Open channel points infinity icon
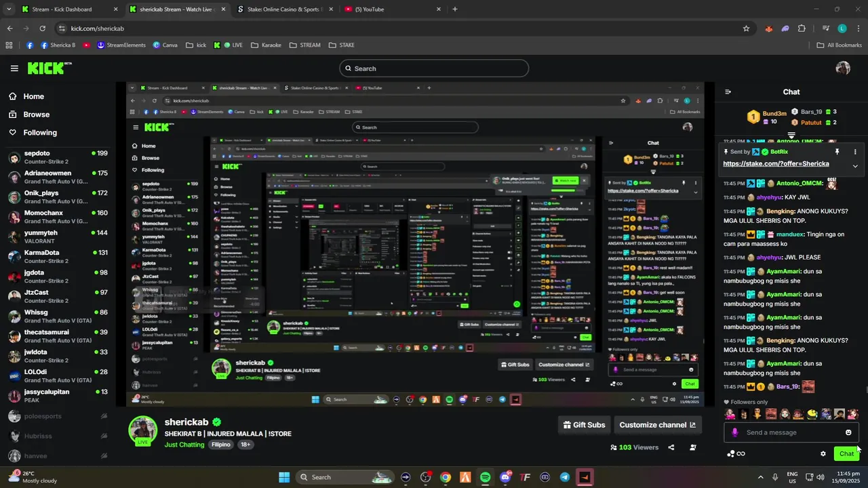Screen dimensions: 868x488 [x=736, y=454]
